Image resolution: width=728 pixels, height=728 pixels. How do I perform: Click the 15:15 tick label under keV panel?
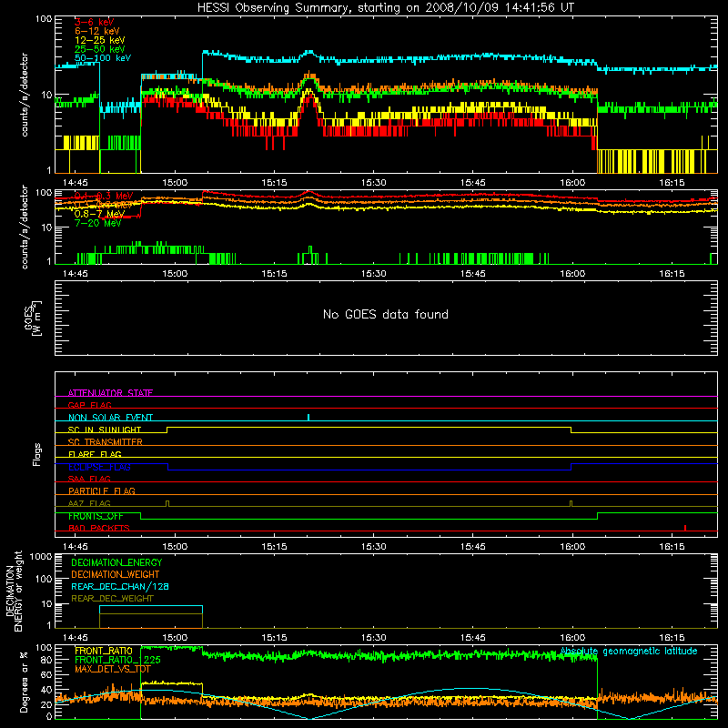point(274,183)
